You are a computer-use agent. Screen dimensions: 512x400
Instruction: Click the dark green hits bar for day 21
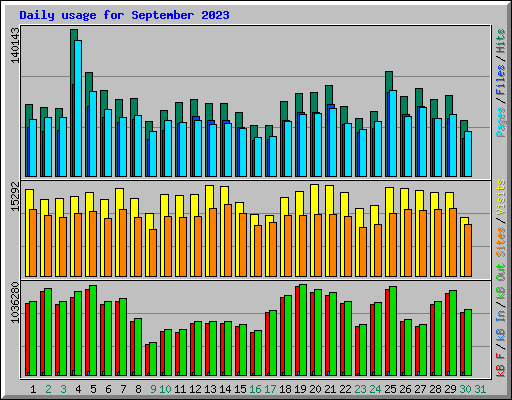click(x=329, y=95)
